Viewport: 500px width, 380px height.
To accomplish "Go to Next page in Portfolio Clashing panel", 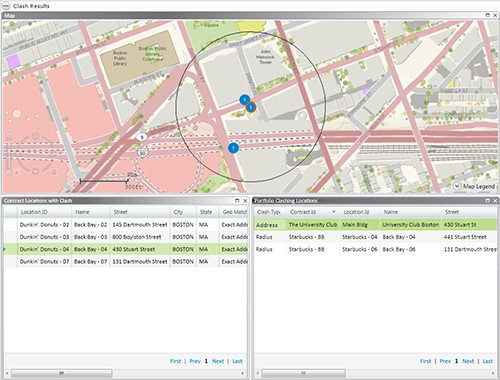I will [468, 361].
